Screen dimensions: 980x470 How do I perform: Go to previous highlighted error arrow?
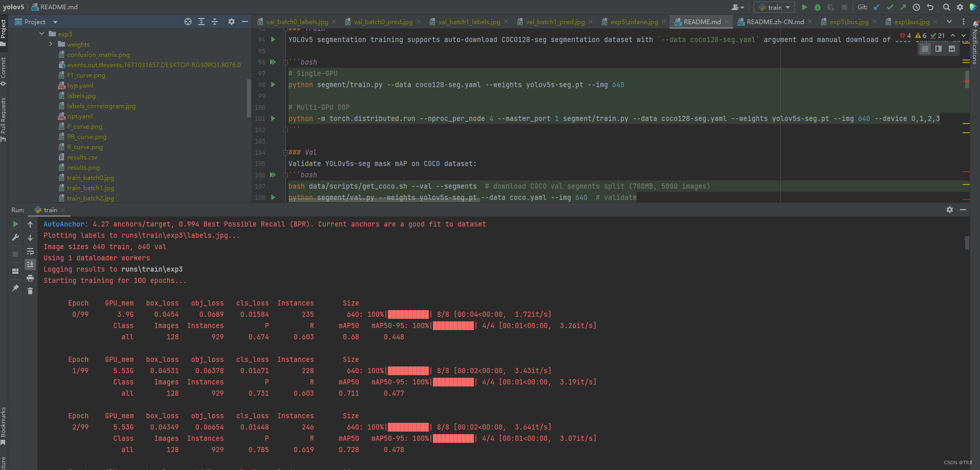click(x=952, y=35)
